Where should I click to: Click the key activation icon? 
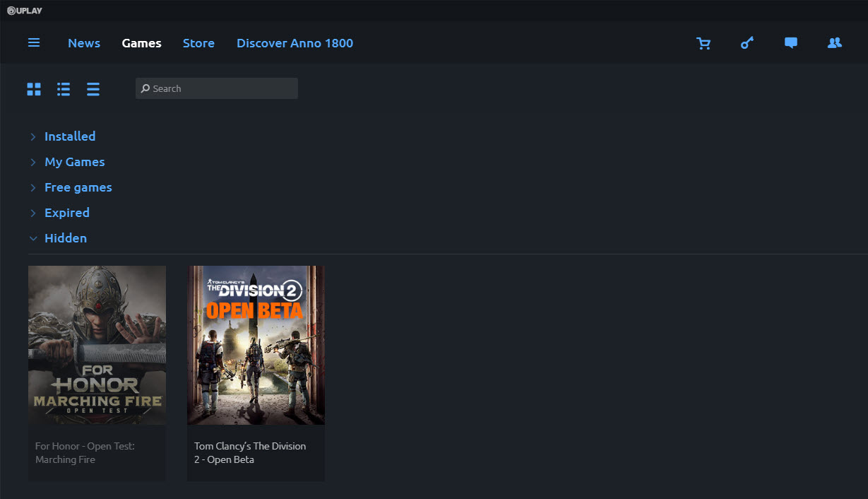point(747,43)
